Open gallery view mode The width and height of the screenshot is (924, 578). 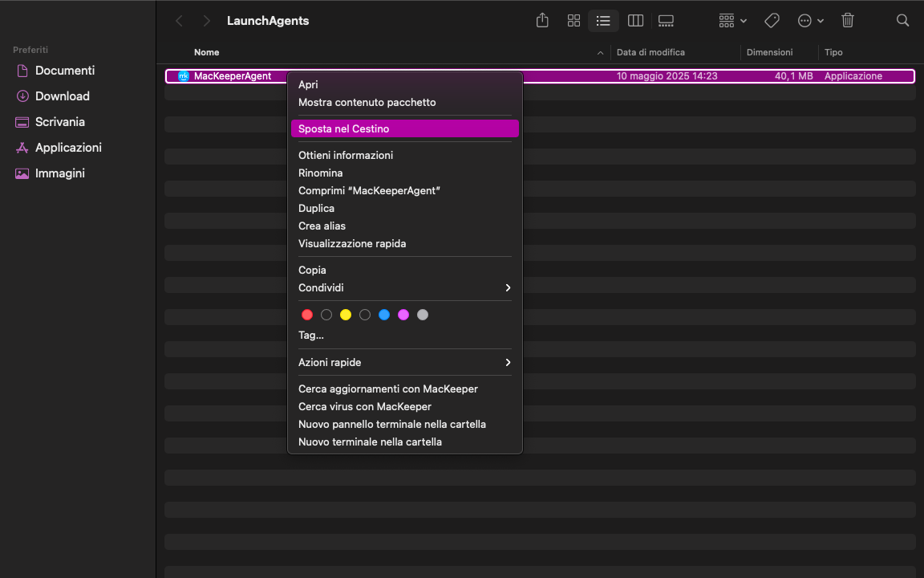[x=666, y=20]
